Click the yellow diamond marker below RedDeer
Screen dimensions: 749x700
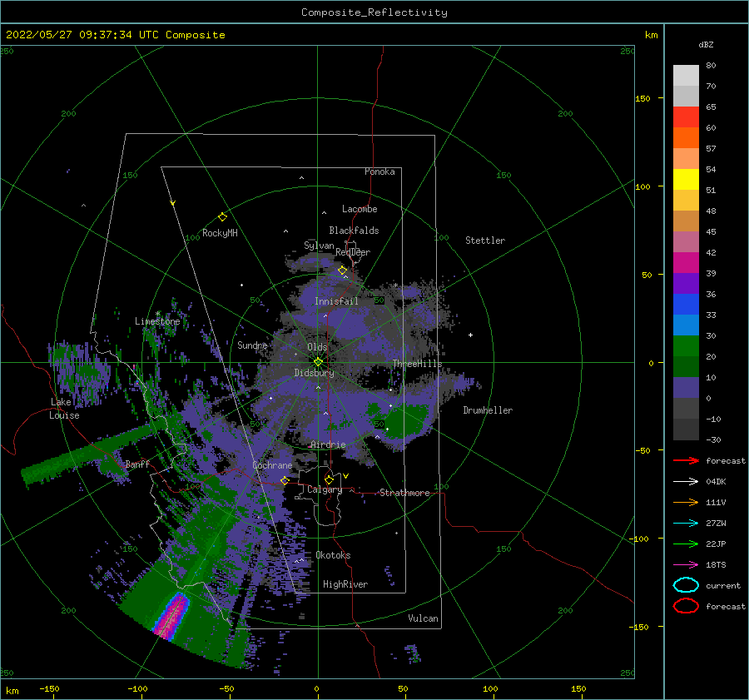coord(342,271)
